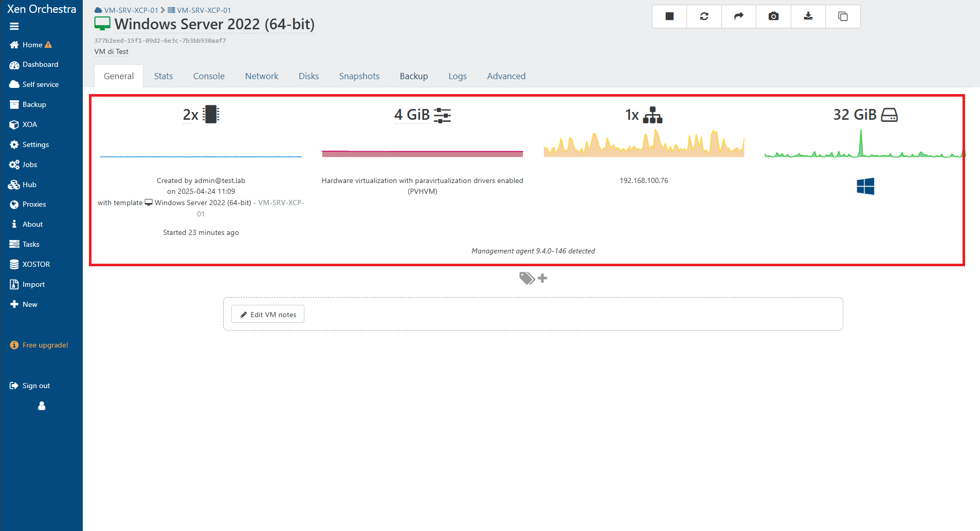Image resolution: width=980 pixels, height=531 pixels.
Task: Open the Backup tab
Action: [x=414, y=76]
